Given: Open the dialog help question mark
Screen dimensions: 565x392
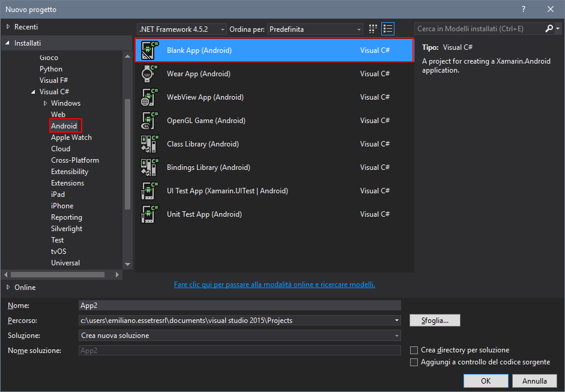Looking at the screenshot, I should 524,10.
